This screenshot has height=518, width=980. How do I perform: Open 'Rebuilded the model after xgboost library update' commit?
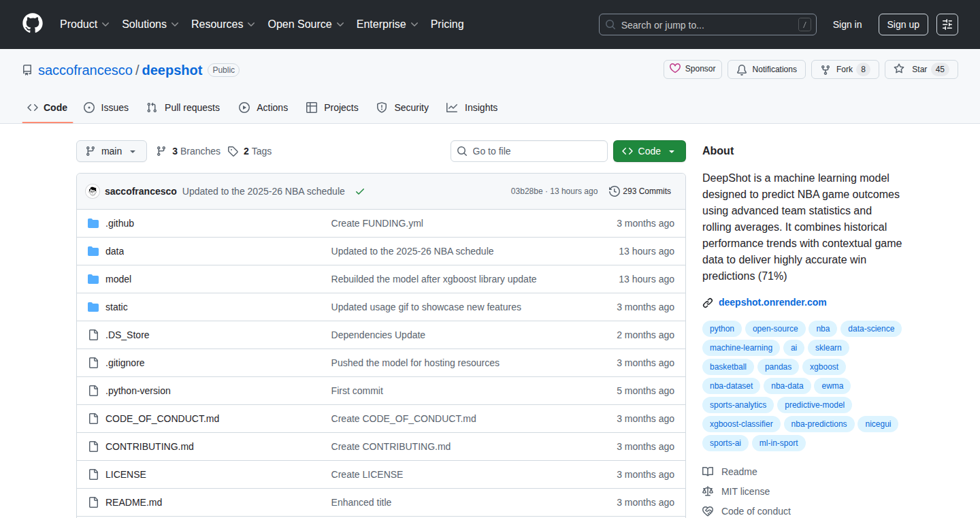434,279
